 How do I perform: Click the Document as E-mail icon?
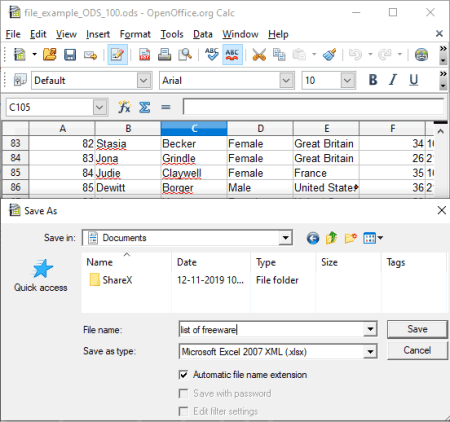90,55
